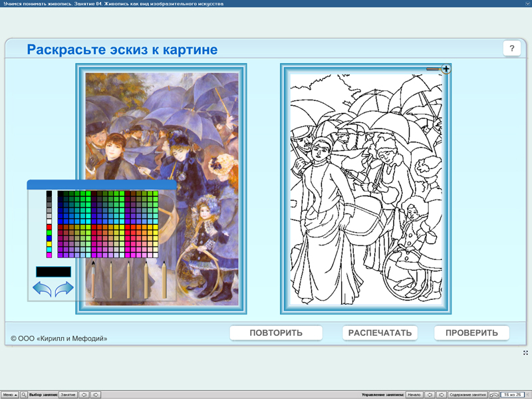Screen dimensions: 532x399
Task: Click the current color preview black rectangle
Action: (54, 272)
